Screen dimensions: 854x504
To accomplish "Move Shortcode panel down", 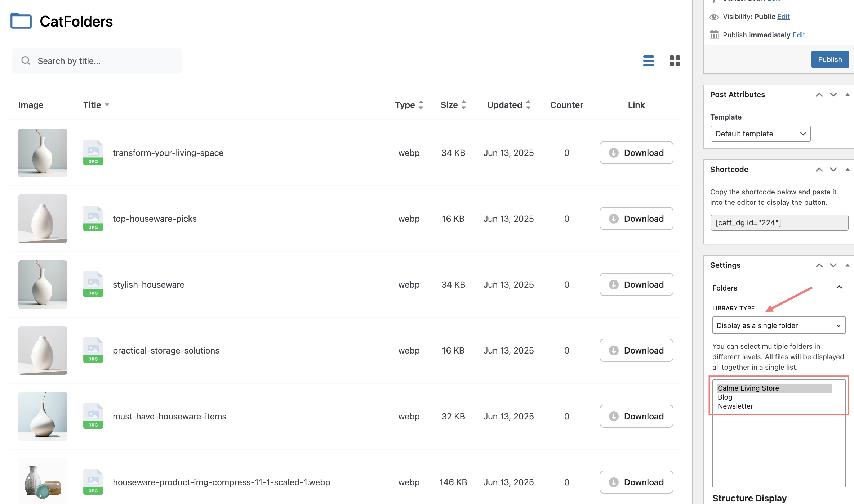I will tap(833, 170).
